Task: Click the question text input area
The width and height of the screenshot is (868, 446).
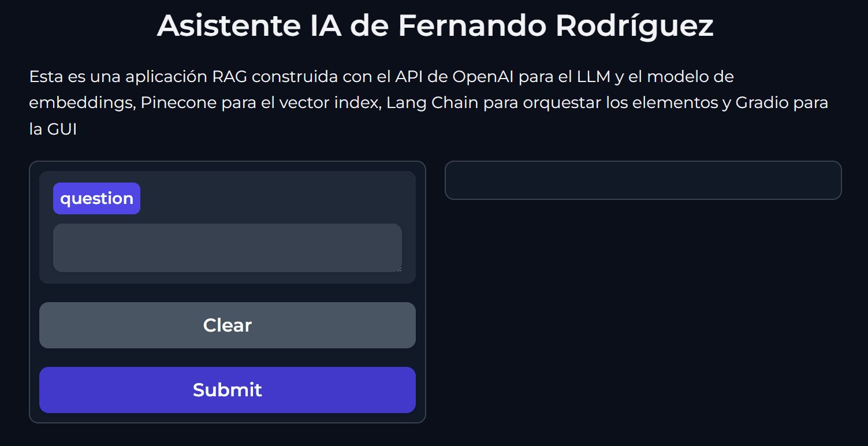Action: click(x=227, y=247)
